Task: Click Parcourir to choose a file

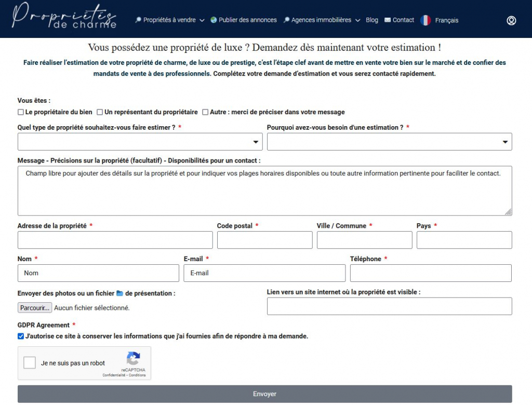Action: [x=35, y=308]
